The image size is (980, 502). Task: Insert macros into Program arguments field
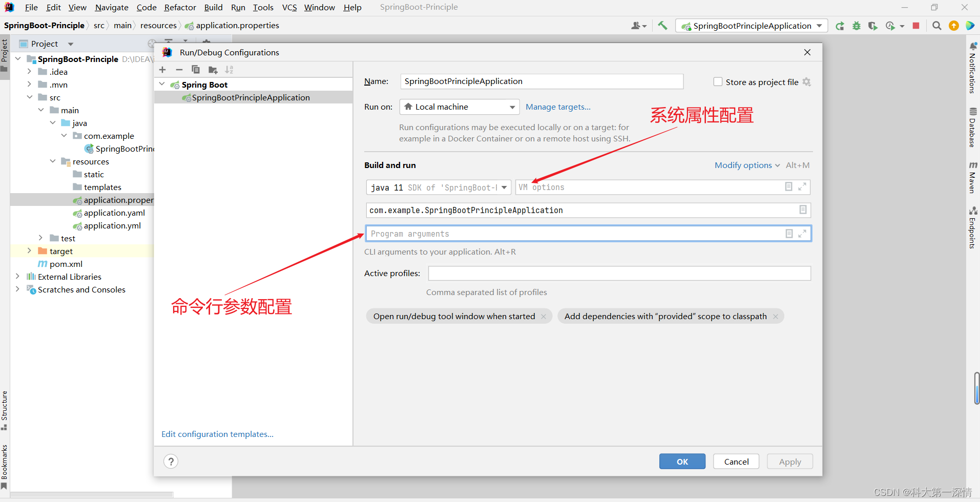tap(789, 234)
